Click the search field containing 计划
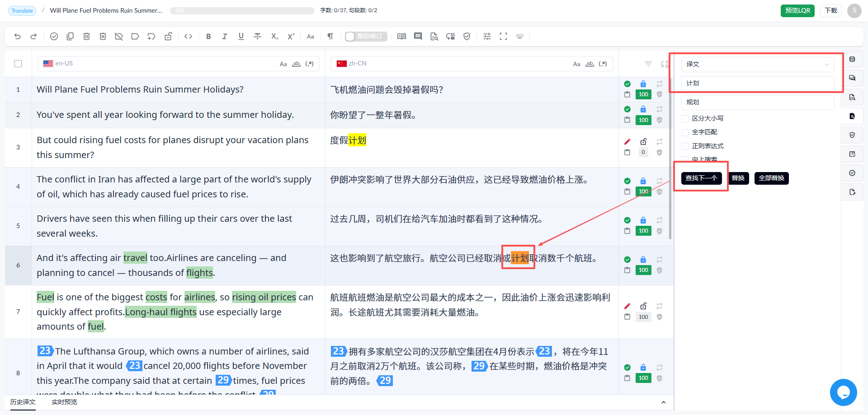868x415 pixels. point(758,83)
